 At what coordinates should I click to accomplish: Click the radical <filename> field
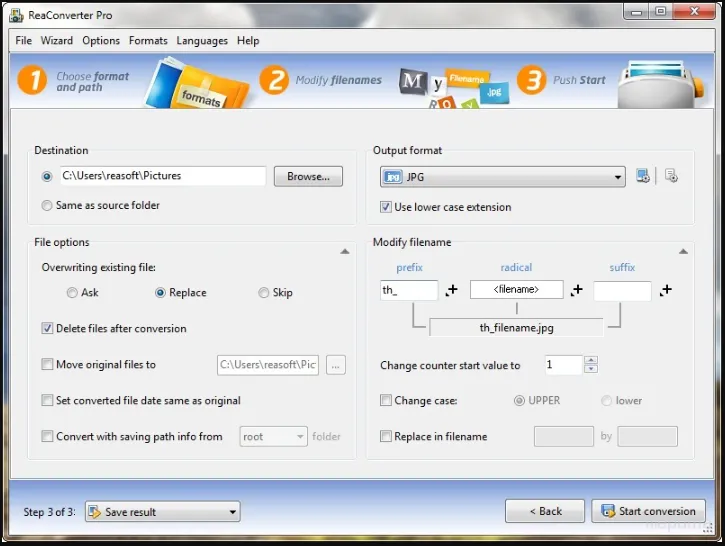516,289
